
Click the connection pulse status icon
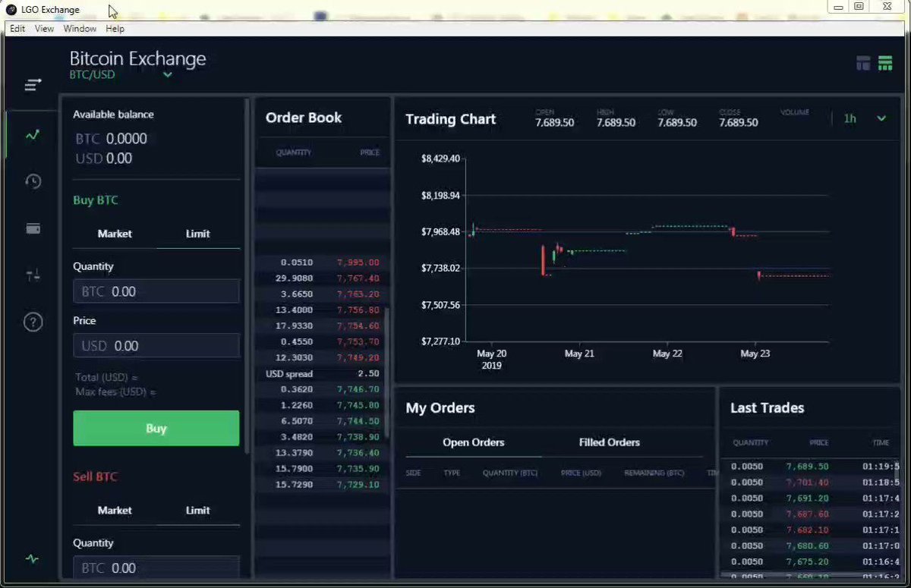coord(32,559)
